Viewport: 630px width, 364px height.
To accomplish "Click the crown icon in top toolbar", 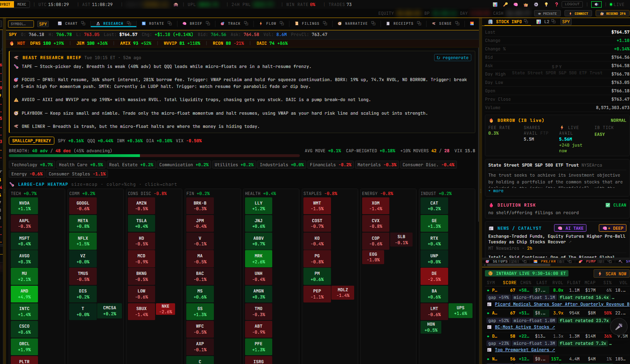I will pyautogui.click(x=526, y=4).
